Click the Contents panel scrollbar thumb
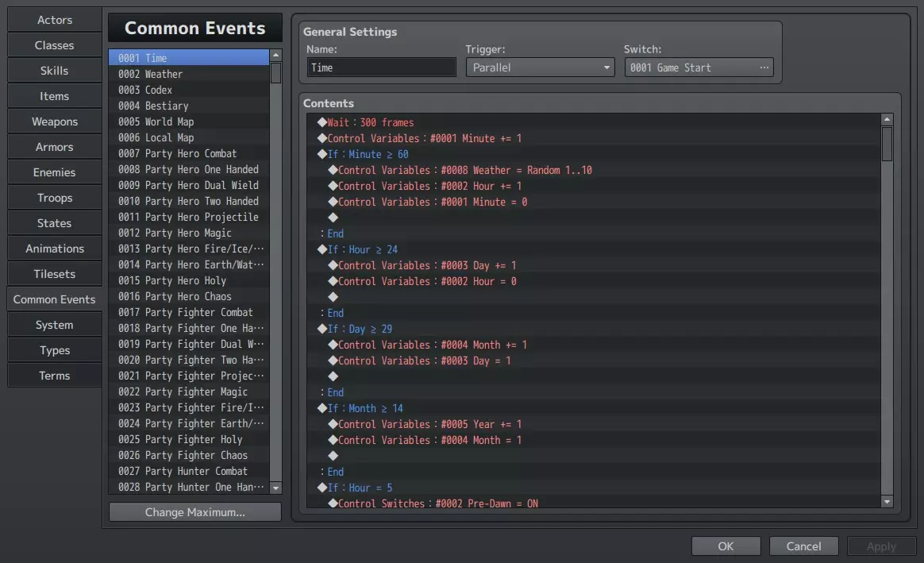Viewport: 924px width, 563px height. pyautogui.click(x=887, y=144)
